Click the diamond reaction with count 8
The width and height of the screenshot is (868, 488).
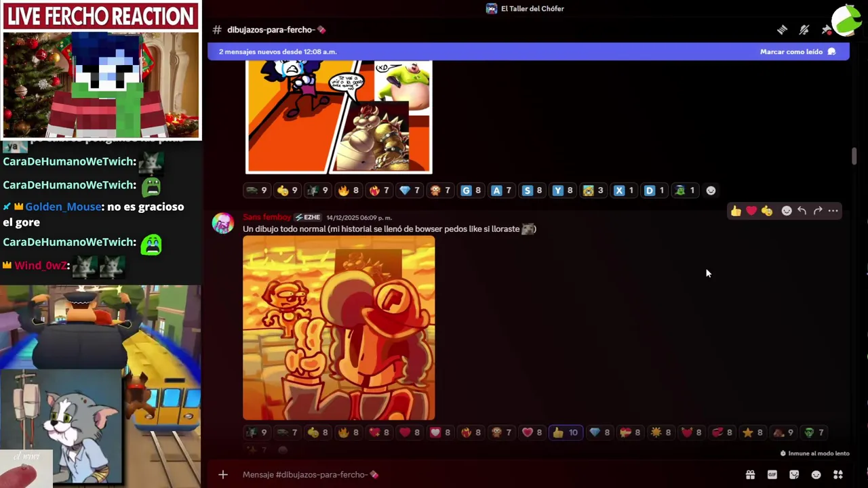coord(599,432)
